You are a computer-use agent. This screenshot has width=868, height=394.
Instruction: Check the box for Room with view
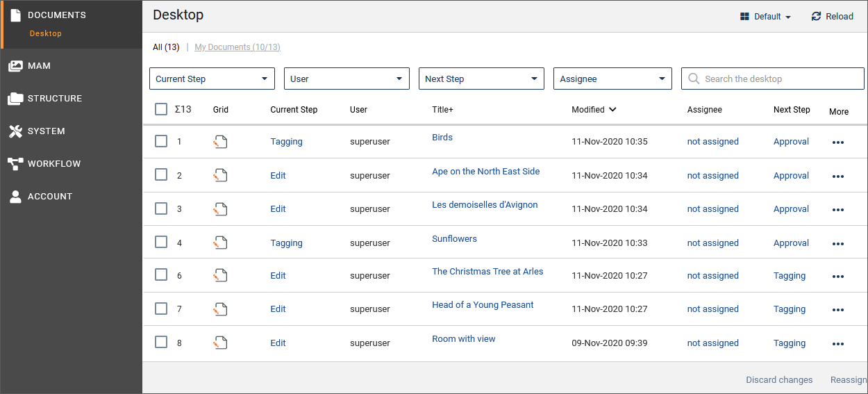point(161,342)
